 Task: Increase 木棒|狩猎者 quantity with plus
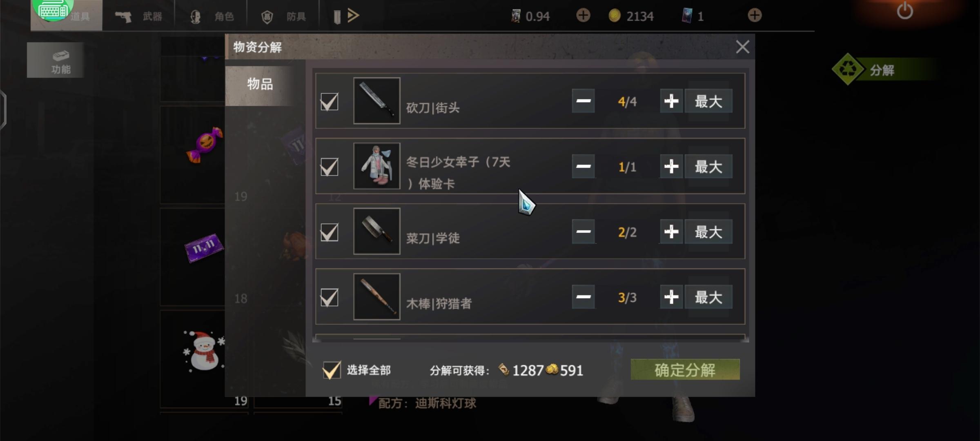pos(671,297)
